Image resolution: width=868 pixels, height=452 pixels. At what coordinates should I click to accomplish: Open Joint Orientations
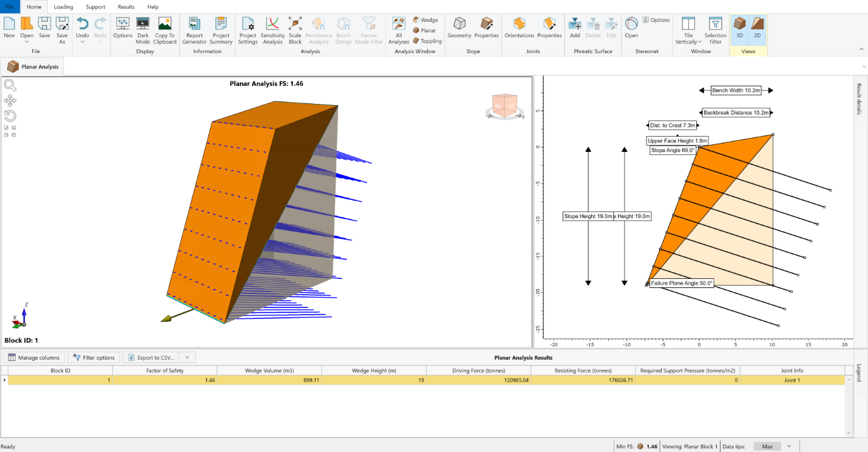click(519, 28)
